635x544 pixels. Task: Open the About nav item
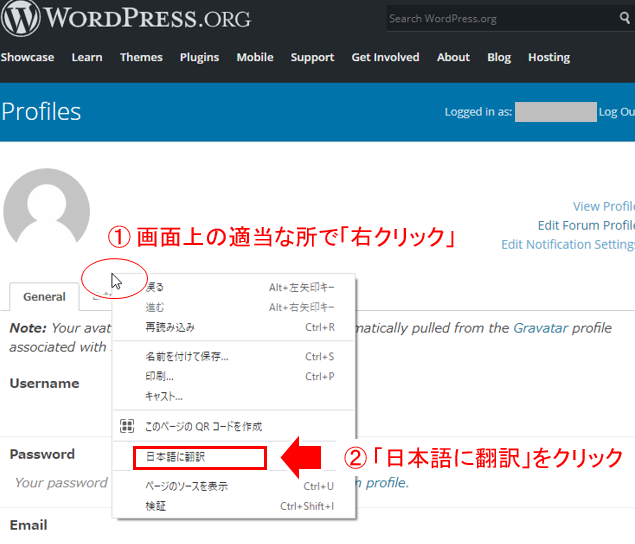pos(454,58)
